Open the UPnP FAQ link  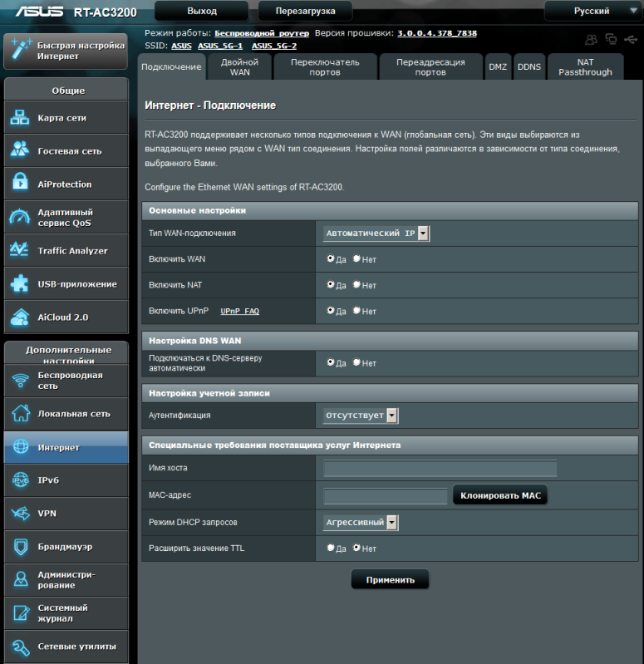click(239, 312)
